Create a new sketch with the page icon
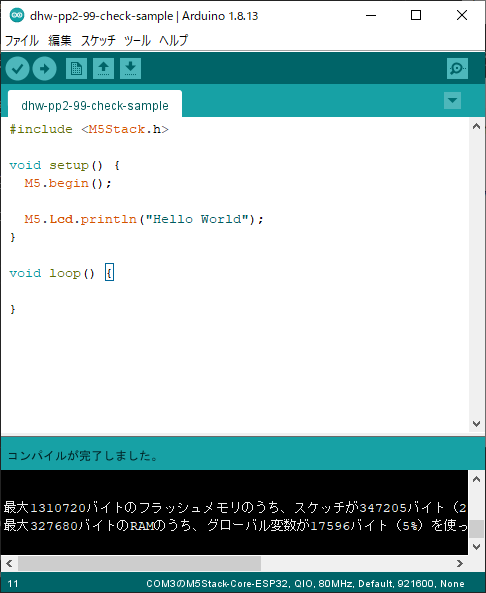 coord(76,68)
